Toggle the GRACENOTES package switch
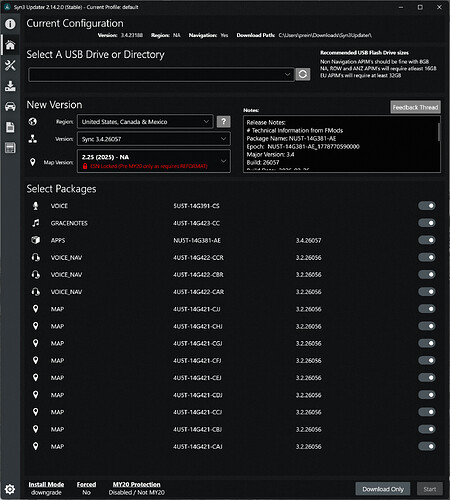The height and width of the screenshot is (500, 450). (427, 223)
